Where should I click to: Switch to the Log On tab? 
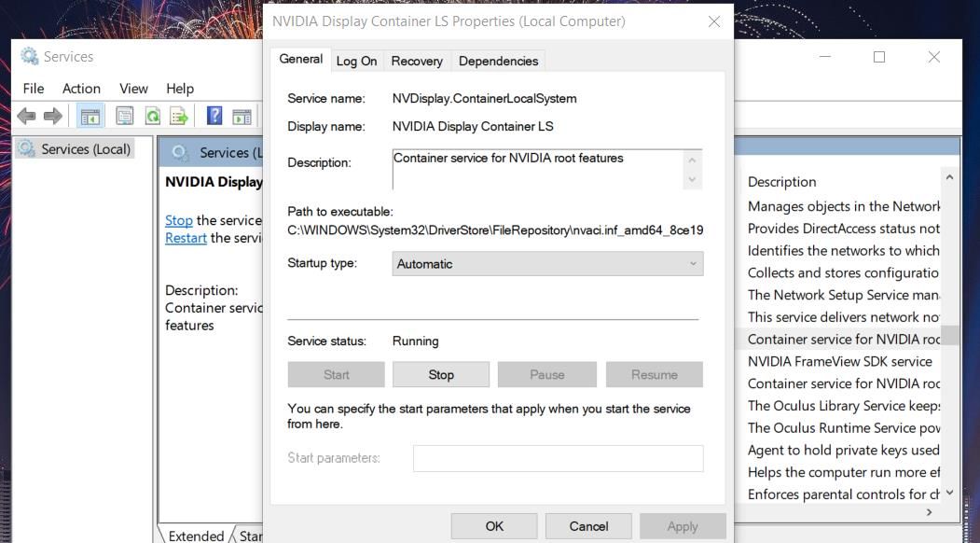356,61
